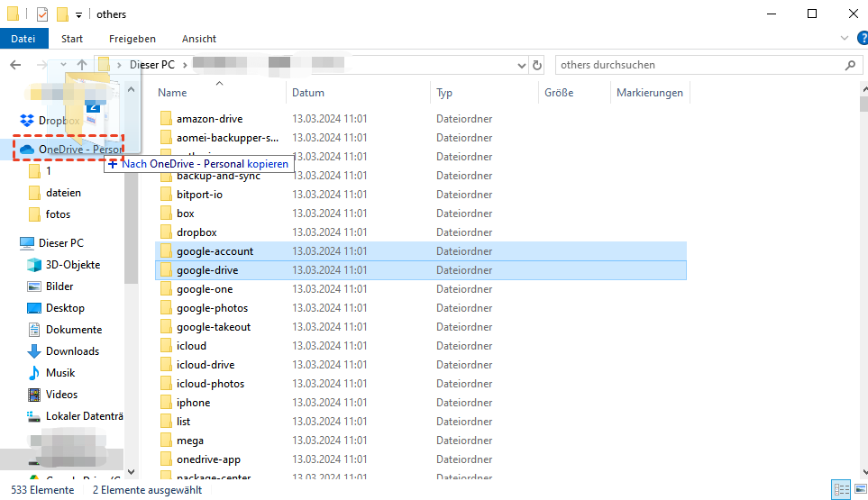Open the address bar history dropdown
868x500 pixels.
coord(521,65)
